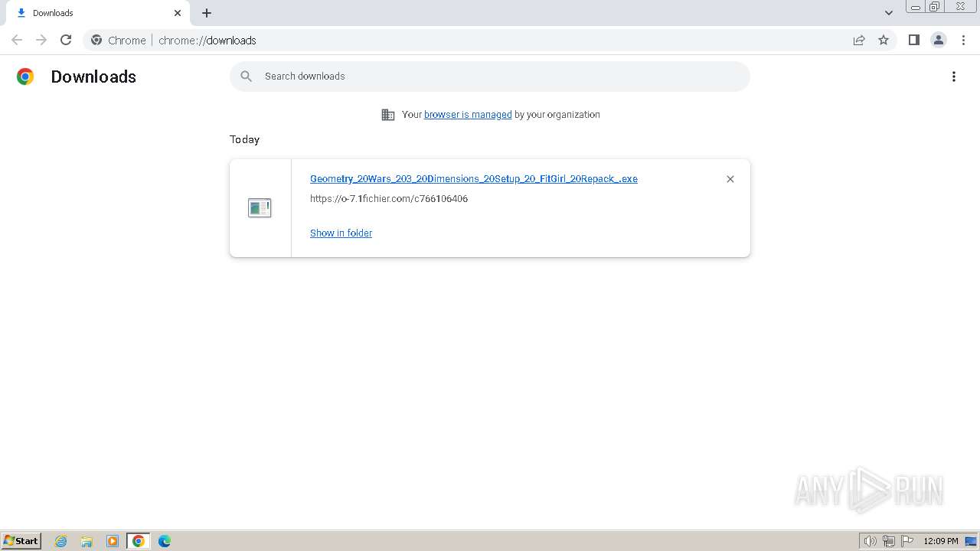
Task: Restore down the Chrome window
Action: [x=935, y=7]
